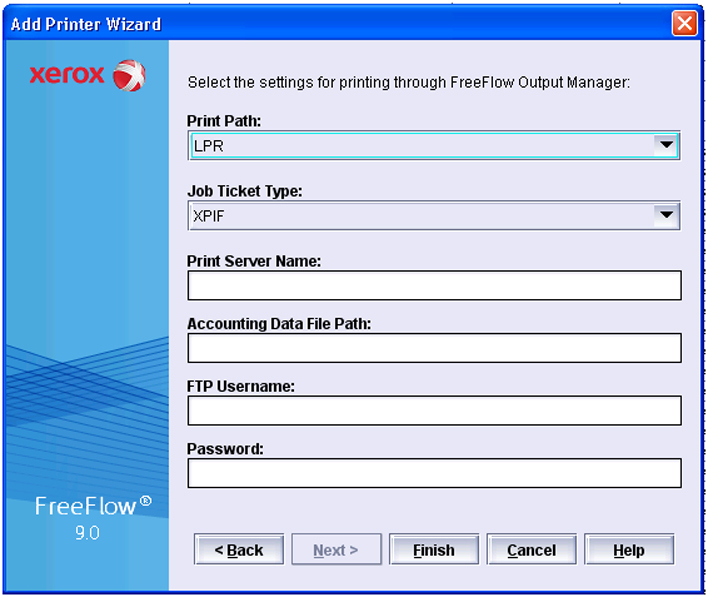
Task: Place cursor in the Password field
Action: coord(434,473)
